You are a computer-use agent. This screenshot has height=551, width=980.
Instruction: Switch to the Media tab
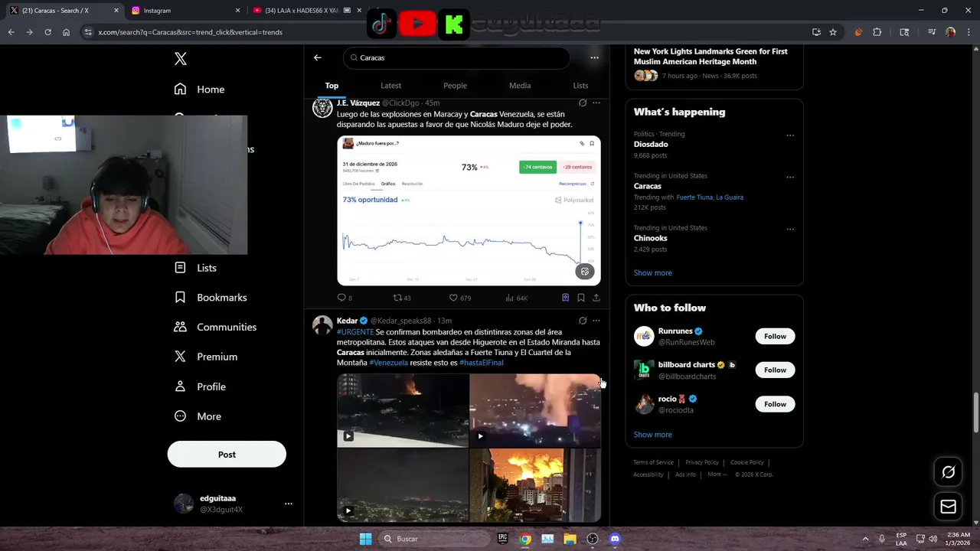click(x=520, y=86)
